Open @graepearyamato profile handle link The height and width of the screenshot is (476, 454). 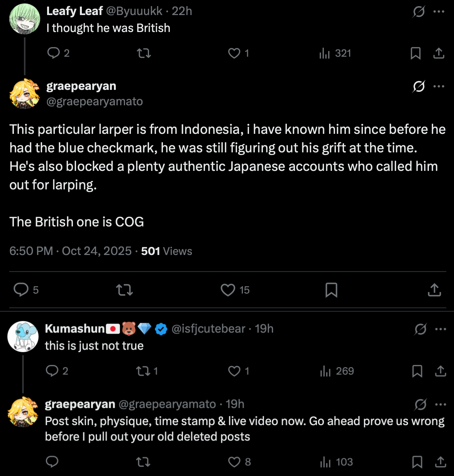(x=95, y=101)
